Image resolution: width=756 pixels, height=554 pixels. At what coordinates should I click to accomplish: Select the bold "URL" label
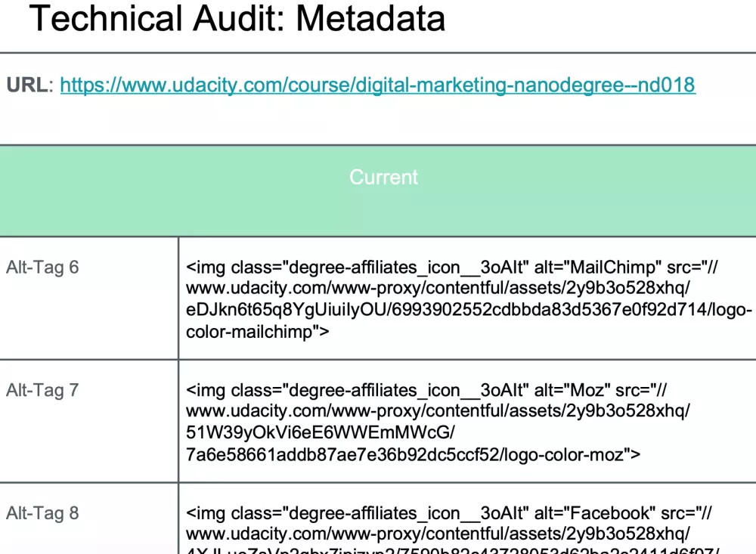pos(27,85)
